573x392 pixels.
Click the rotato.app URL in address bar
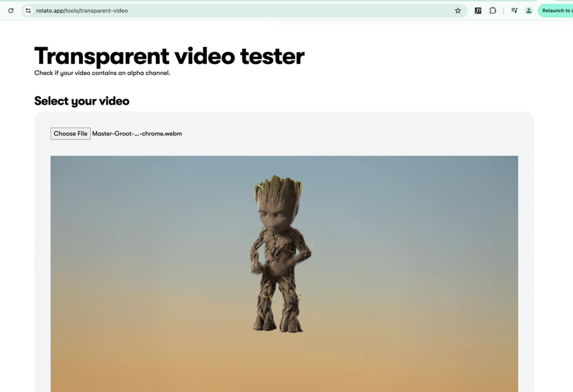click(82, 11)
